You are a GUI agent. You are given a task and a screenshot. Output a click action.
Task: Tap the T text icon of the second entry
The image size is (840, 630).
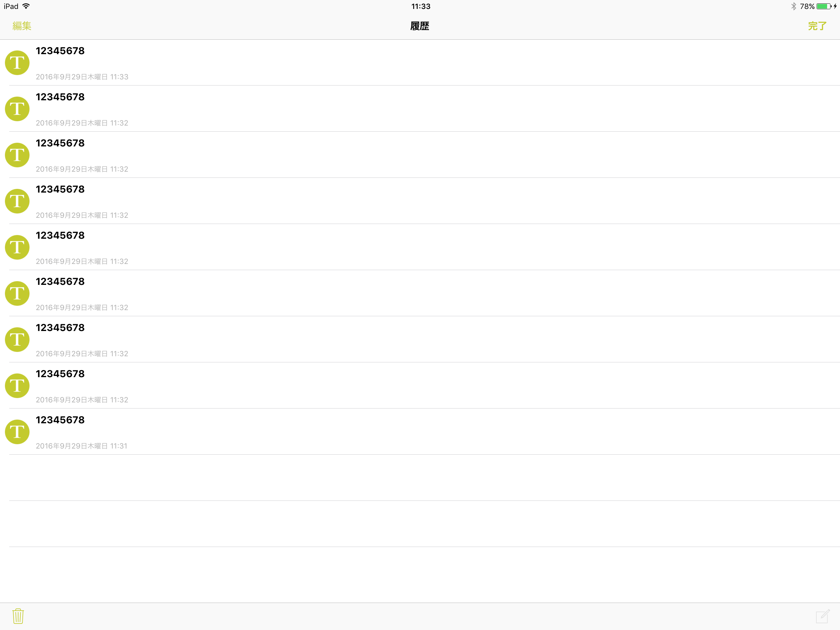[17, 109]
